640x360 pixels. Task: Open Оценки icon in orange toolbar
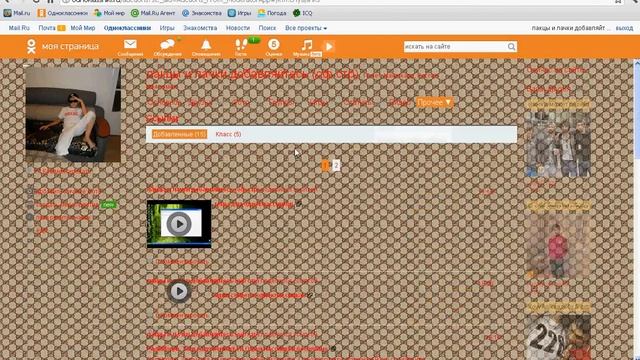coord(273,44)
